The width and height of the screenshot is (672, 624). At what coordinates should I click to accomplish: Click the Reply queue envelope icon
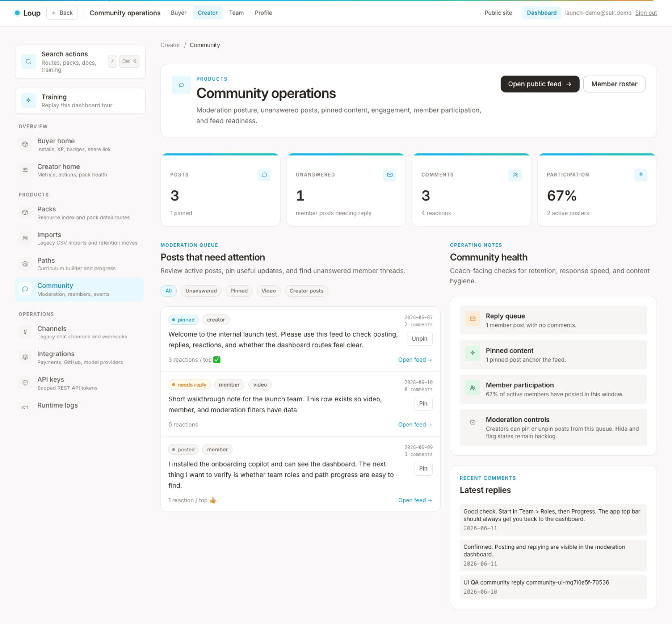click(x=473, y=319)
